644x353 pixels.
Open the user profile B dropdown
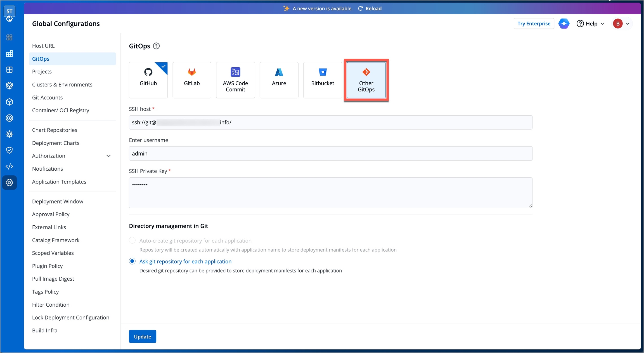(621, 24)
